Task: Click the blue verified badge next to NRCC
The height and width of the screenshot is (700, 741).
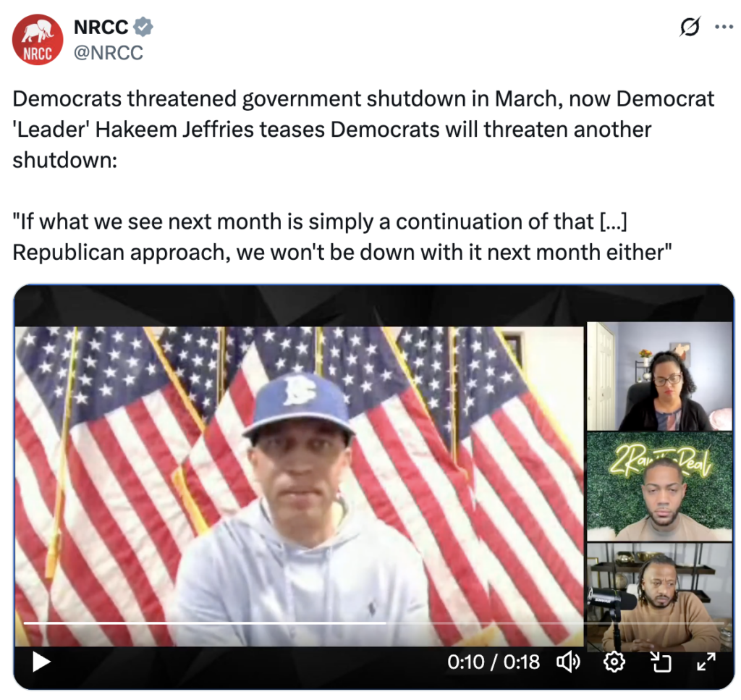Action: [x=143, y=27]
